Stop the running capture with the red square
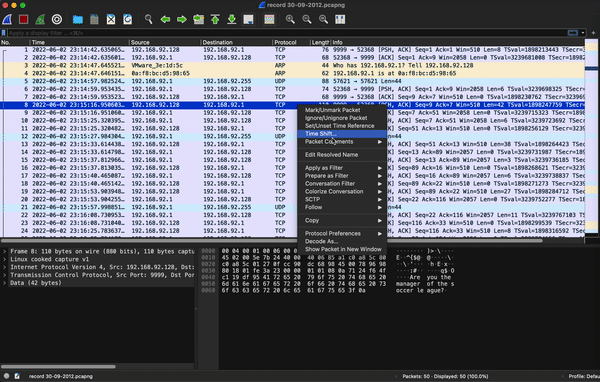The image size is (600, 382). click(x=23, y=19)
